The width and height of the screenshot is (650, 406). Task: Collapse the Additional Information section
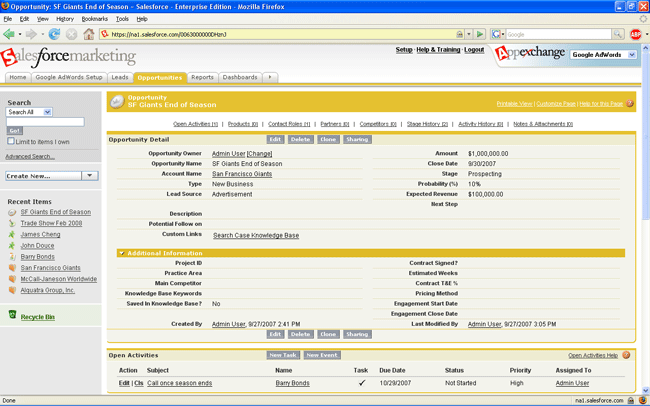[121, 253]
